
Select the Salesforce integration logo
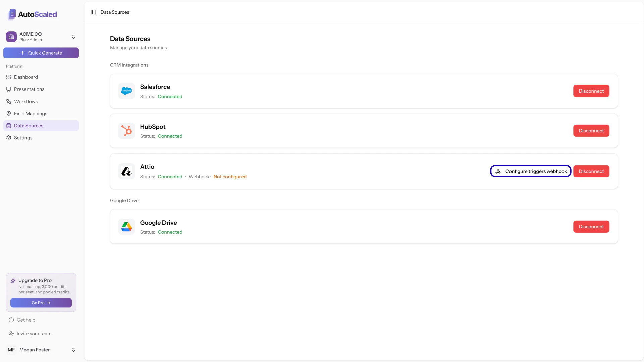(126, 90)
